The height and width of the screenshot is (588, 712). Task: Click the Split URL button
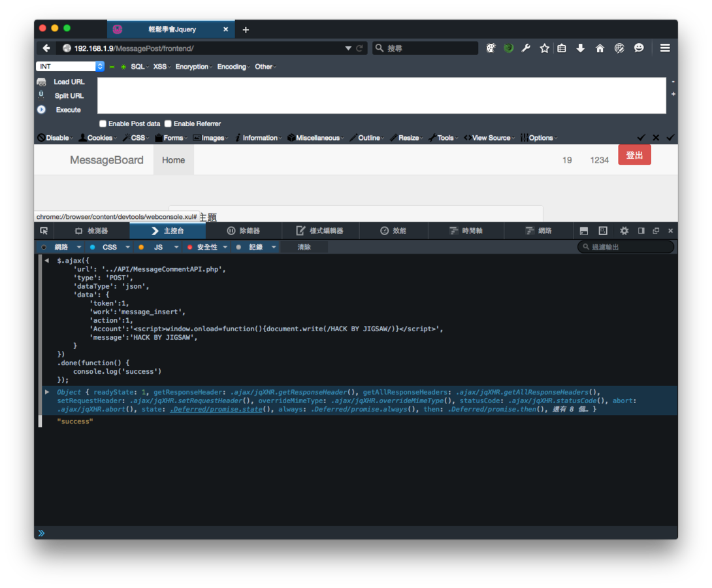pyautogui.click(x=69, y=96)
